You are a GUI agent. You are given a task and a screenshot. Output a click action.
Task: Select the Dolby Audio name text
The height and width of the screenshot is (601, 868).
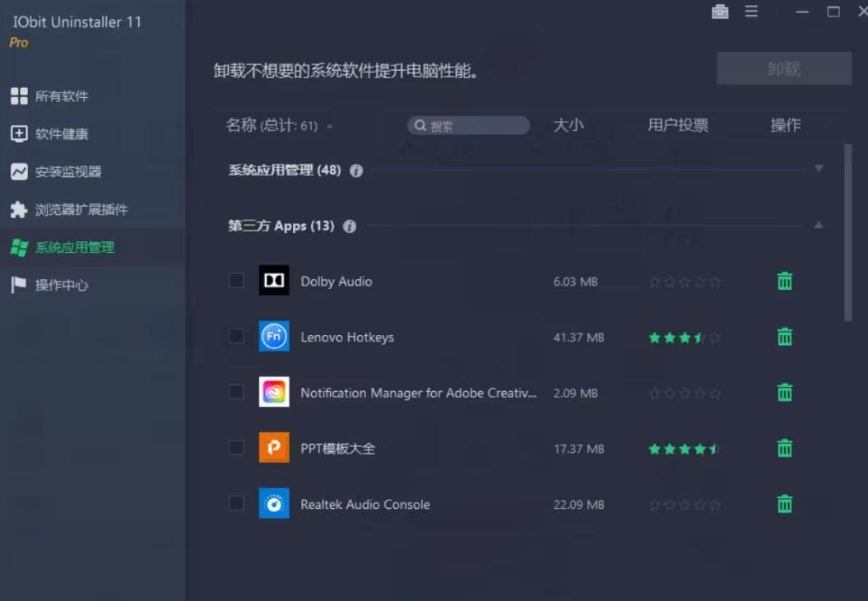pyautogui.click(x=336, y=282)
